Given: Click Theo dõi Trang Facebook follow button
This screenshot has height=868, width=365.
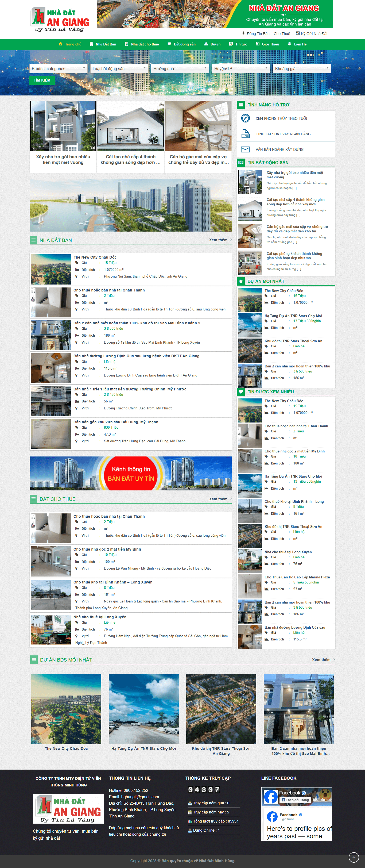Looking at the screenshot, I should pyautogui.click(x=295, y=800).
